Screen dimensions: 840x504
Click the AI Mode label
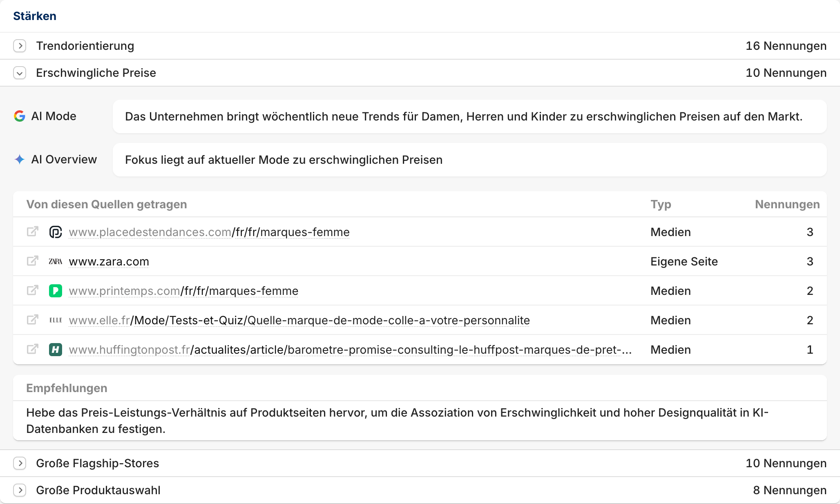(x=54, y=116)
